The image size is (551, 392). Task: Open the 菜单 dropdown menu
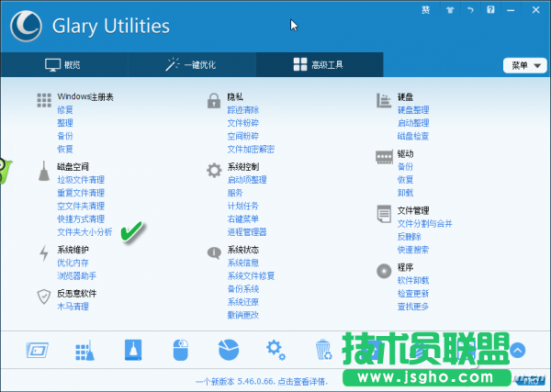(523, 65)
